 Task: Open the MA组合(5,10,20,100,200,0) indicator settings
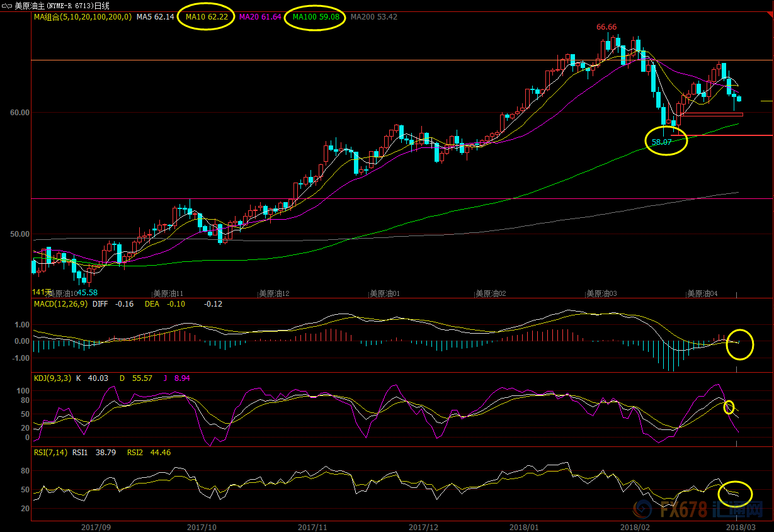[83, 17]
